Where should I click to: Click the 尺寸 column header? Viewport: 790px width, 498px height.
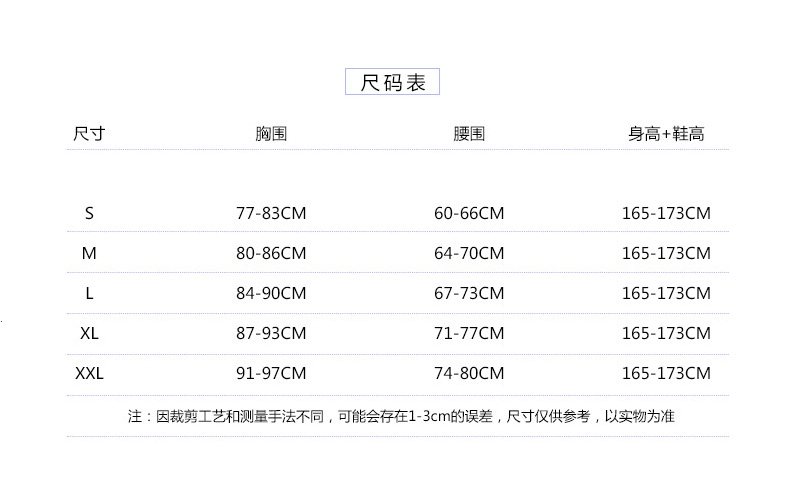89,134
